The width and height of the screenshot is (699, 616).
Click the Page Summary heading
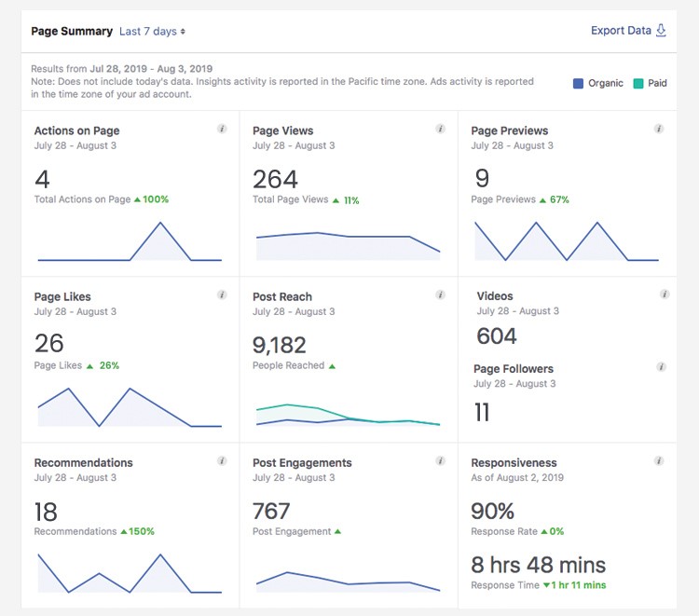tap(72, 31)
